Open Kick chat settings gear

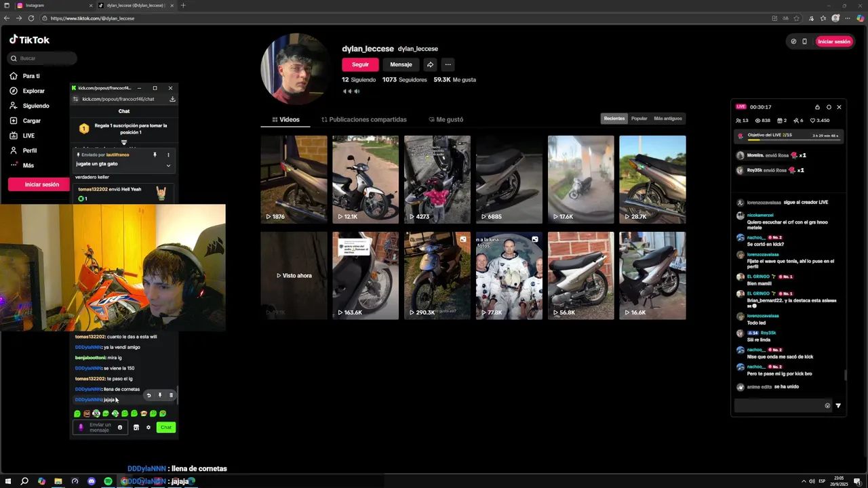149,428
